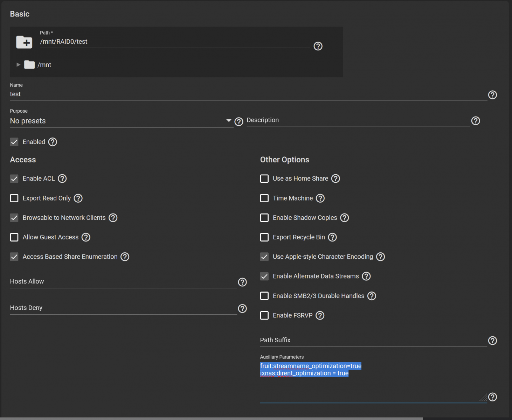
Task: Open help for the Path field
Action: [318, 46]
